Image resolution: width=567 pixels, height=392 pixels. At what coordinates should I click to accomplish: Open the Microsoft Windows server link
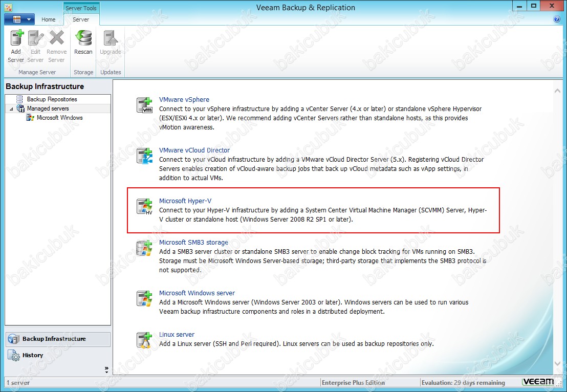point(197,293)
